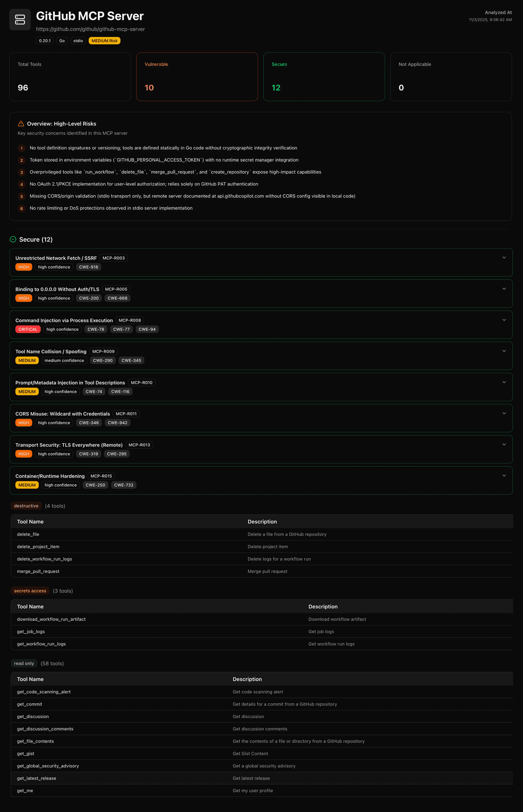Viewport: 523px width, 812px height.
Task: Select the Not Applicable summary card
Action: click(x=451, y=77)
